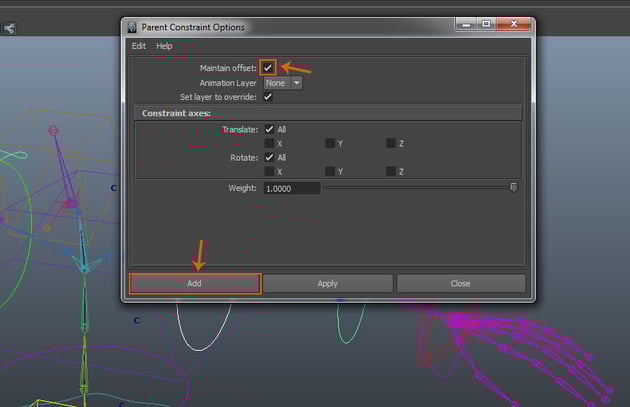The width and height of the screenshot is (630, 407).
Task: Open the Edit menu
Action: click(139, 46)
